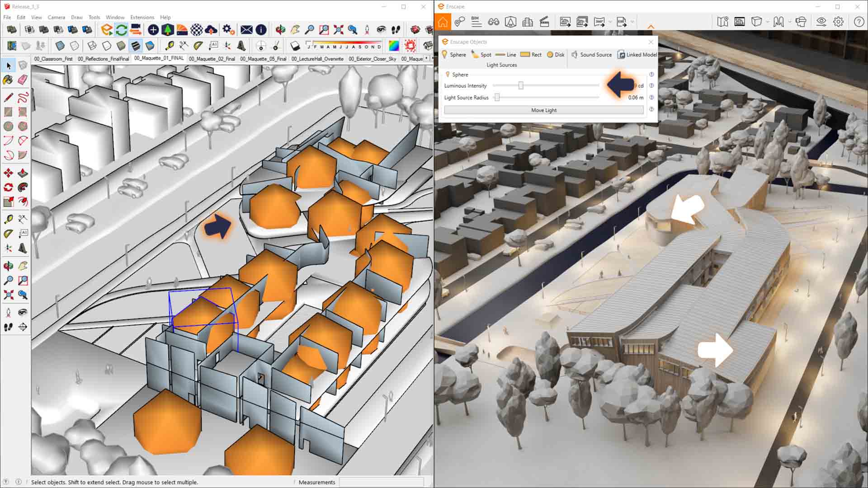Switch to Shaded face style

click(121, 46)
